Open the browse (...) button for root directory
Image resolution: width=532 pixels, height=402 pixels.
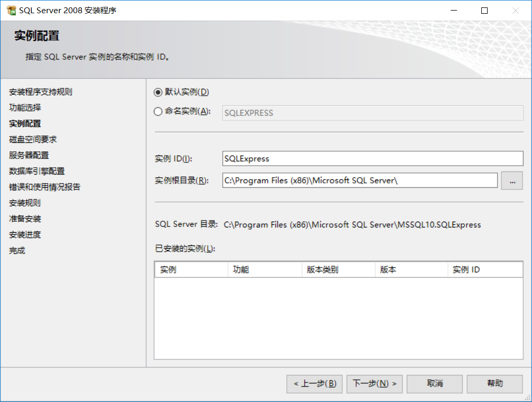pyautogui.click(x=512, y=180)
